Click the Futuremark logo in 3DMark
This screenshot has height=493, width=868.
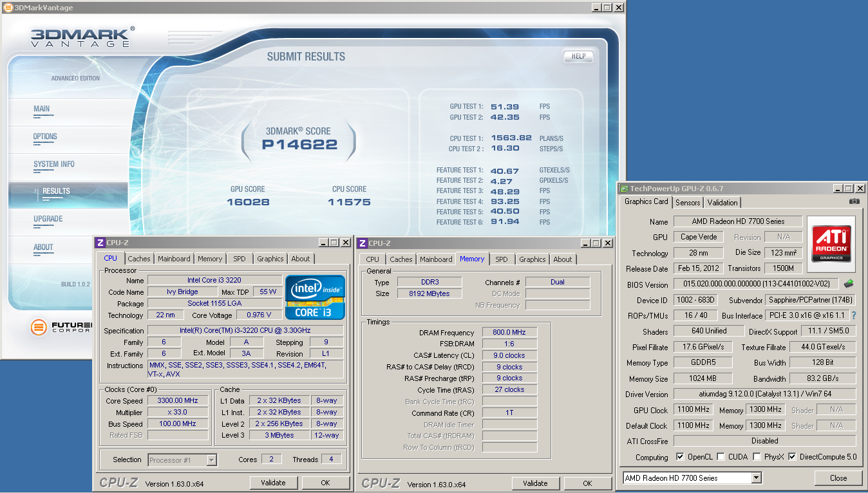[39, 327]
